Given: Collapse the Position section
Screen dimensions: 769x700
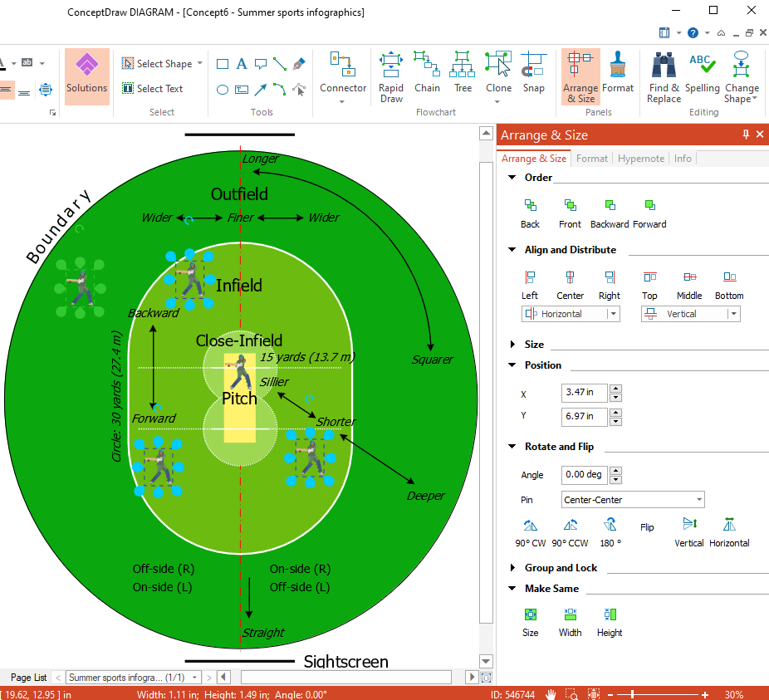Looking at the screenshot, I should click(512, 365).
